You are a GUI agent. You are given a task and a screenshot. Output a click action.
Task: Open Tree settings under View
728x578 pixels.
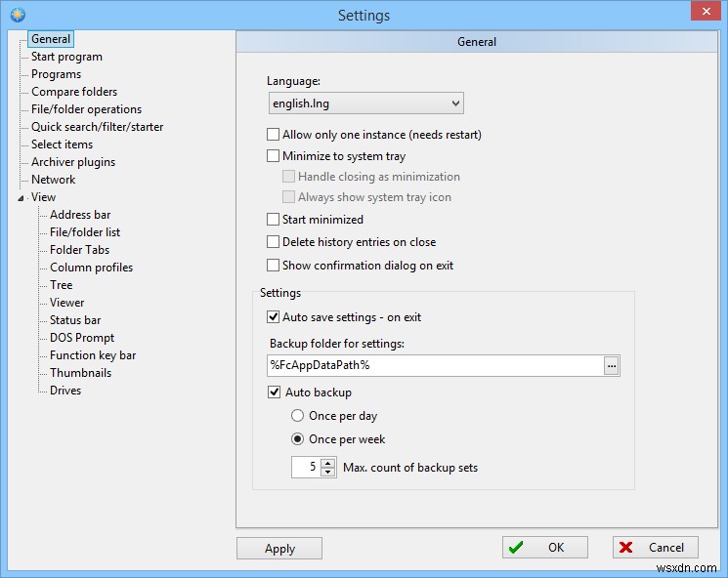(62, 285)
